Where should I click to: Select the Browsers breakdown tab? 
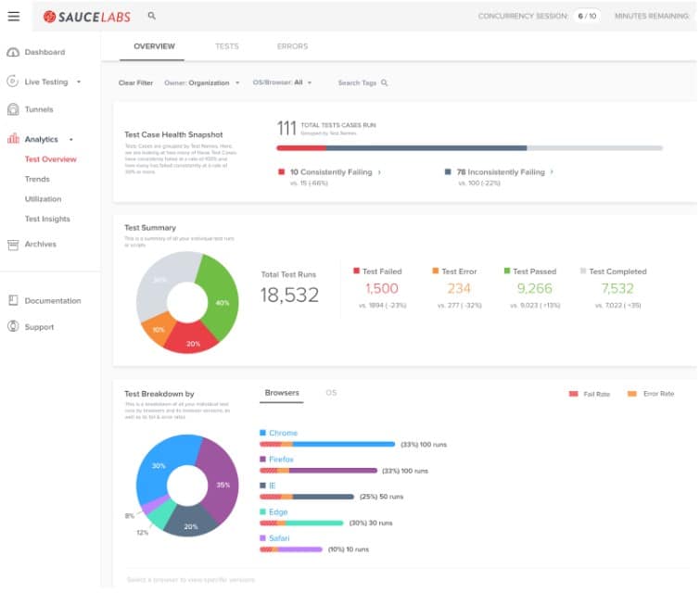282,394
